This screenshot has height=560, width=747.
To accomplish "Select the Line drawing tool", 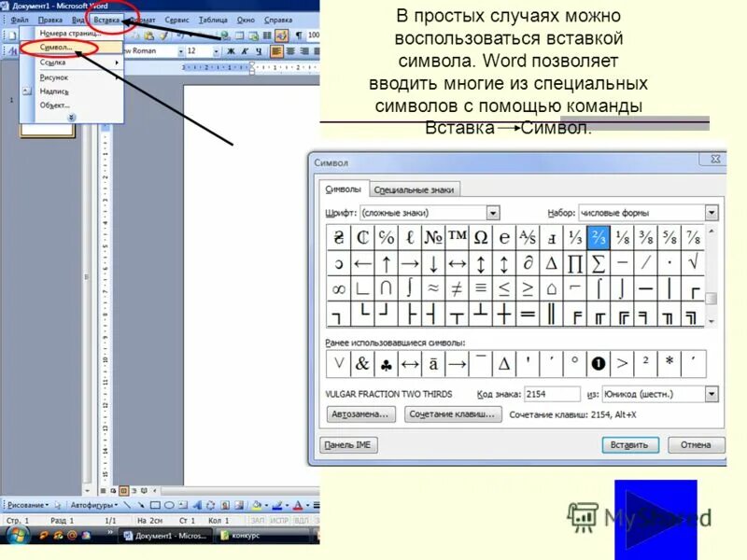I will tap(127, 505).
